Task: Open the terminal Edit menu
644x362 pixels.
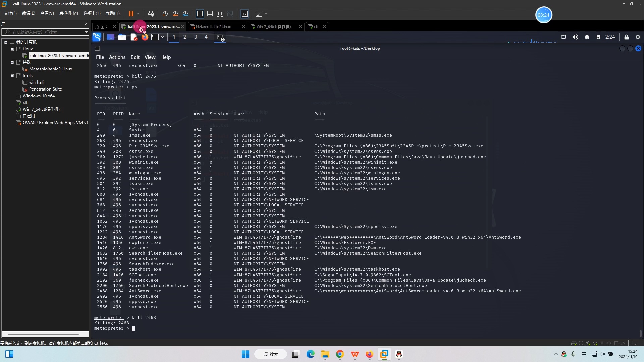Action: pos(135,57)
